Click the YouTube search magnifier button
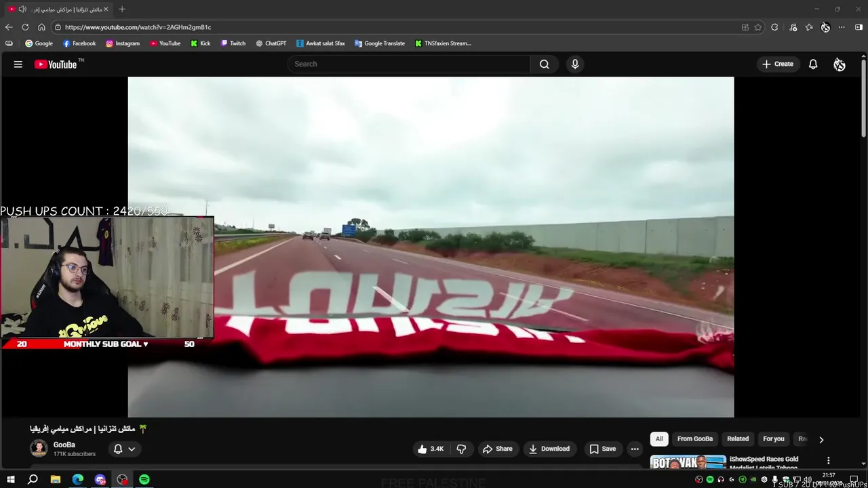 pyautogui.click(x=544, y=64)
